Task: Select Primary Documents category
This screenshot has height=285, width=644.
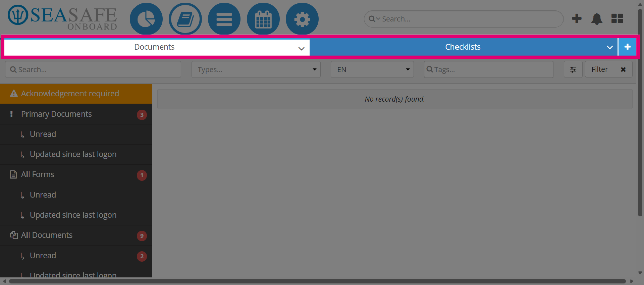Action: tap(76, 114)
